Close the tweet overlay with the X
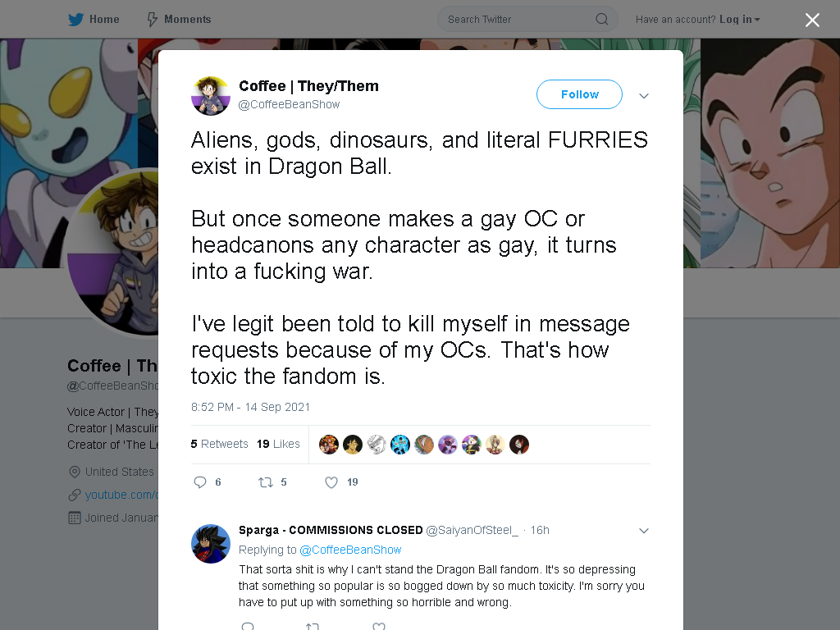The width and height of the screenshot is (840, 630). point(812,20)
